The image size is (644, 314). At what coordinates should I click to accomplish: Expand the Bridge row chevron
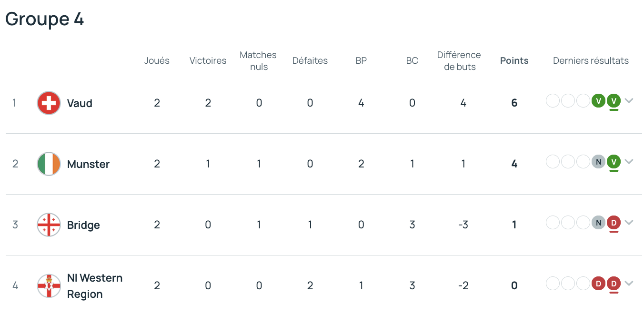(x=629, y=222)
